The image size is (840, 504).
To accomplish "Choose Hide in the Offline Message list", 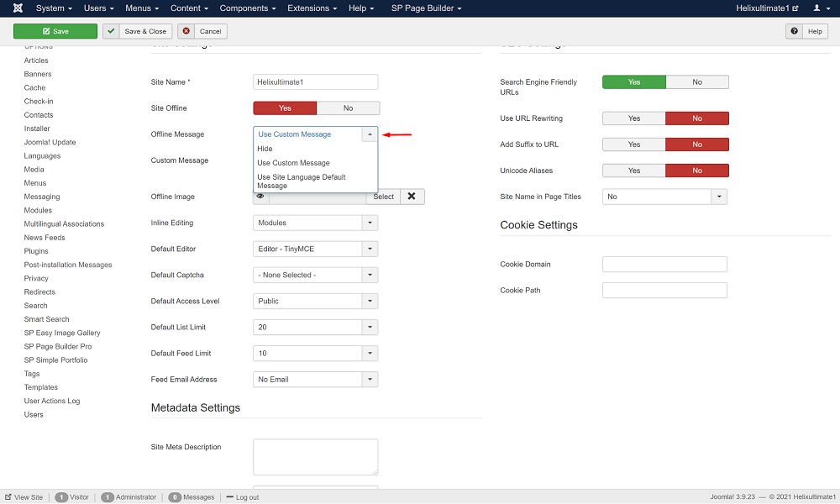I will pyautogui.click(x=265, y=149).
